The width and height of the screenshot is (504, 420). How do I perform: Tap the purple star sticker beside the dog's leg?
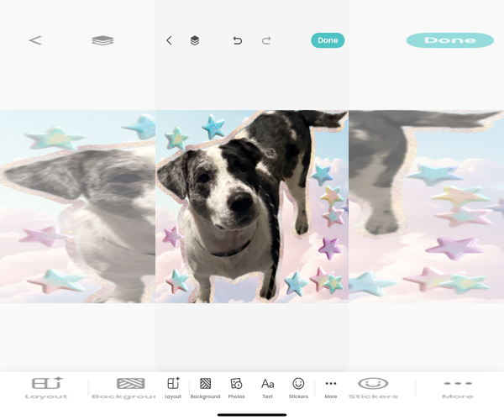click(328, 248)
